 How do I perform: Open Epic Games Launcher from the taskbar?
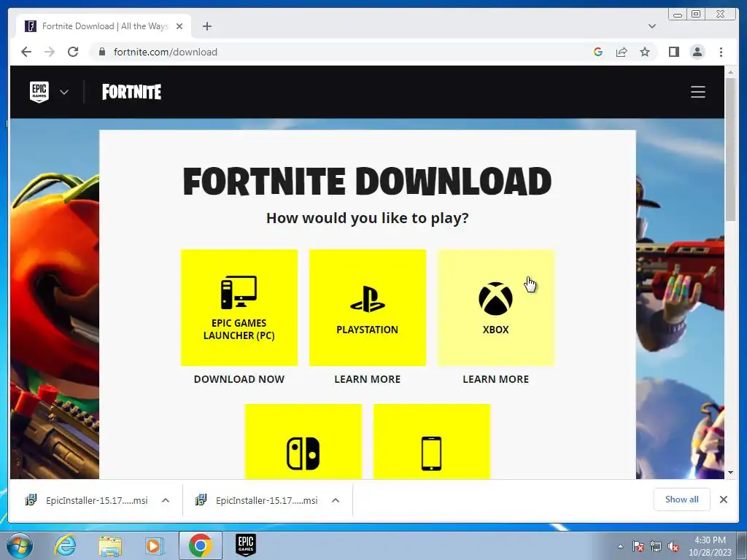(x=246, y=545)
